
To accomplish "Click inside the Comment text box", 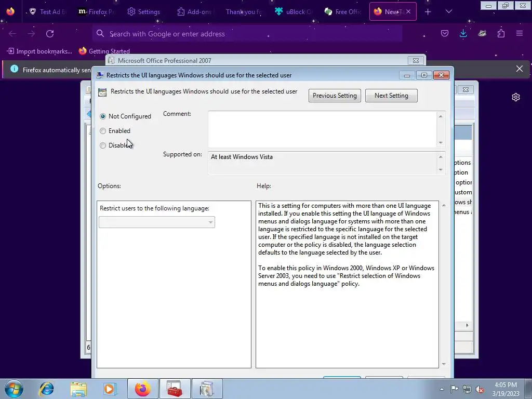I will [x=322, y=129].
